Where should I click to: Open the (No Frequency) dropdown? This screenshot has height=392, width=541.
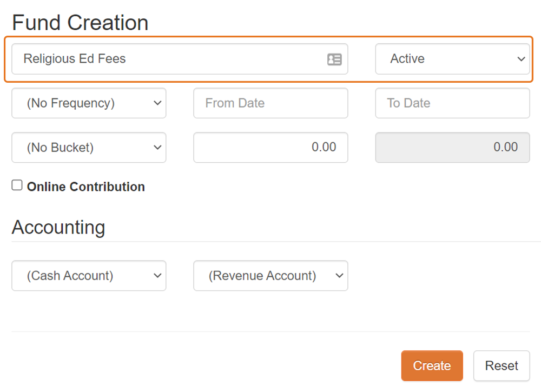pyautogui.click(x=89, y=103)
